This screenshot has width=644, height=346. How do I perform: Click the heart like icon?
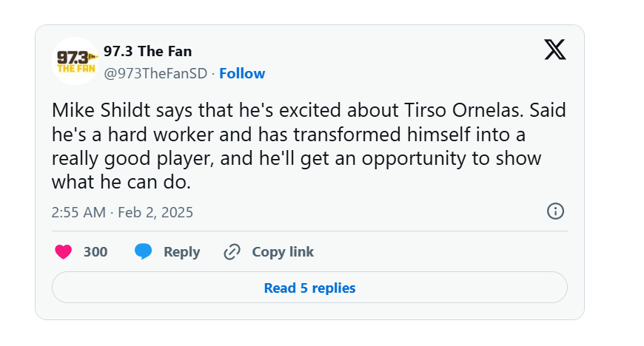[x=63, y=251]
